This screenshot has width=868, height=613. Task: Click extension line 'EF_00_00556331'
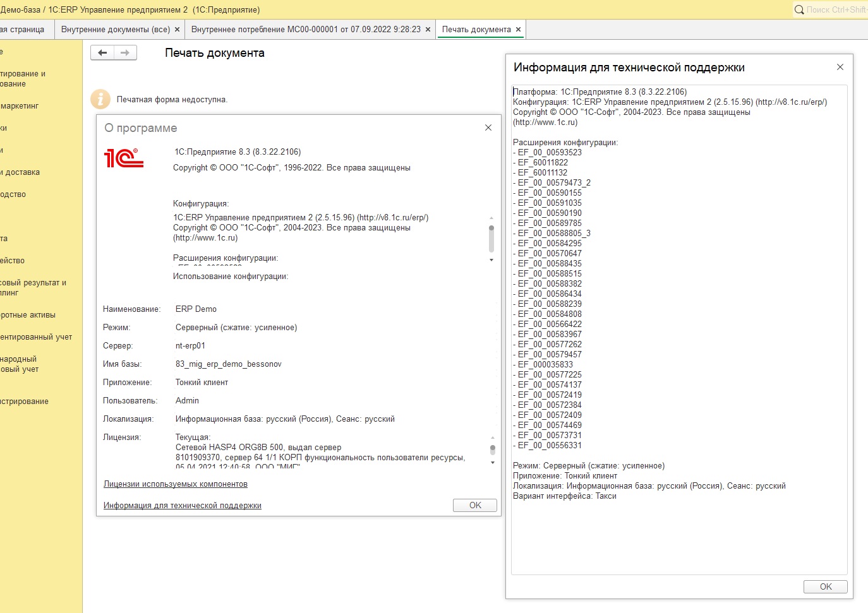click(x=547, y=446)
